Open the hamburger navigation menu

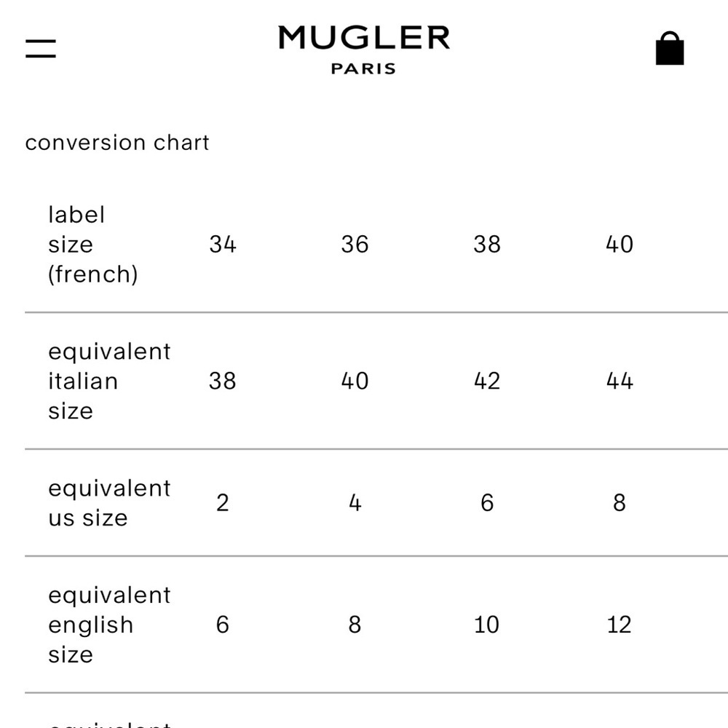40,49
